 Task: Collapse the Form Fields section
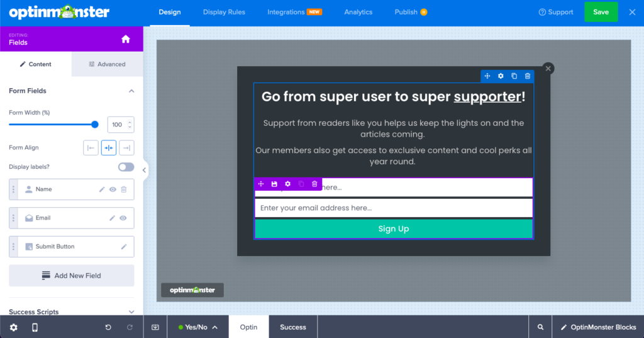pyautogui.click(x=131, y=91)
